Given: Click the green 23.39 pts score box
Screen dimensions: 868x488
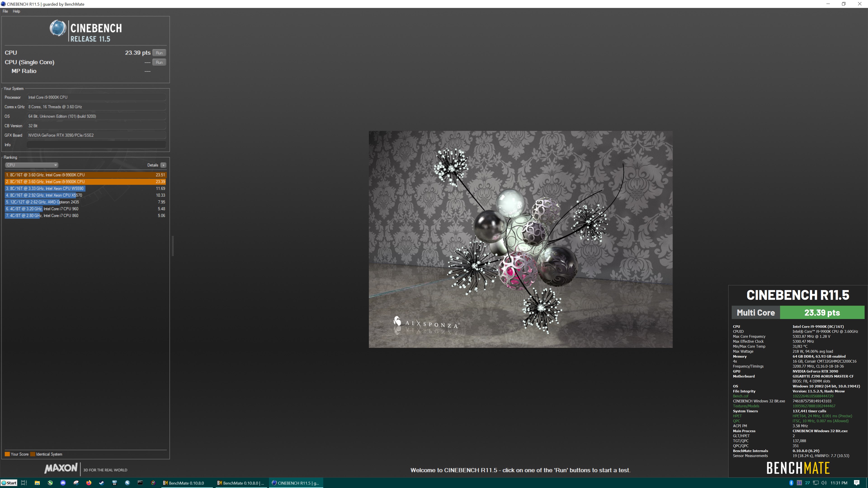Looking at the screenshot, I should tap(822, 312).
